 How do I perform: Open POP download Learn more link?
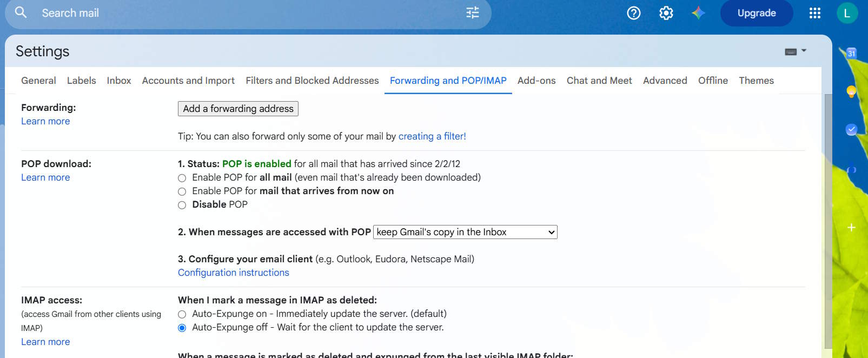tap(45, 177)
